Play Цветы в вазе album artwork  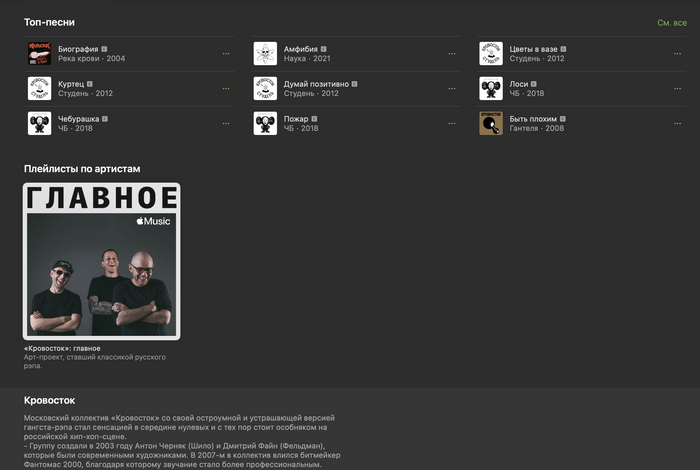[x=491, y=54]
